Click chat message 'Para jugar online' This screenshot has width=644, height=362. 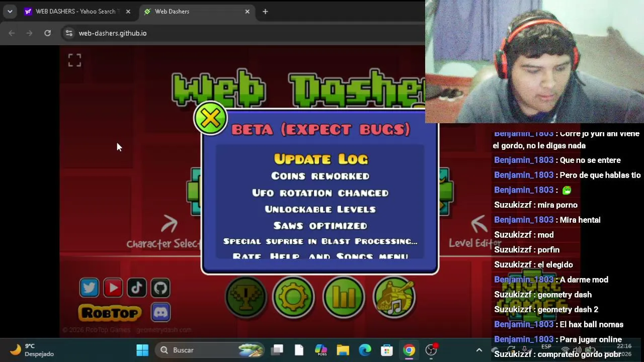[591, 340]
